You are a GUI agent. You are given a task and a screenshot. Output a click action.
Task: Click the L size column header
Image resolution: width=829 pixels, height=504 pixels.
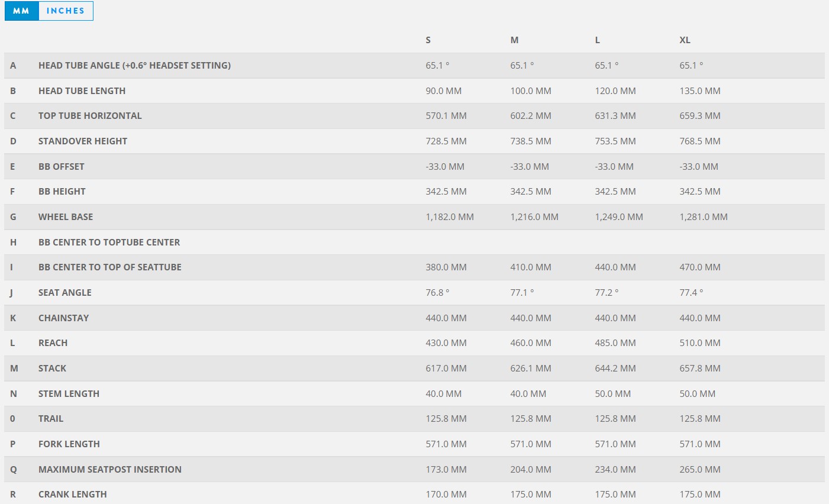[x=598, y=40]
